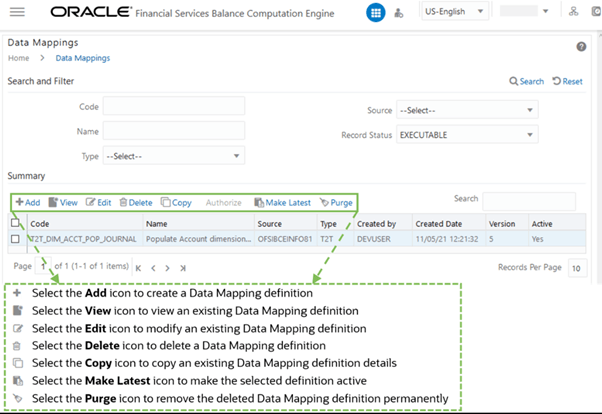
Task: Click the page number input box
Action: coord(43,266)
